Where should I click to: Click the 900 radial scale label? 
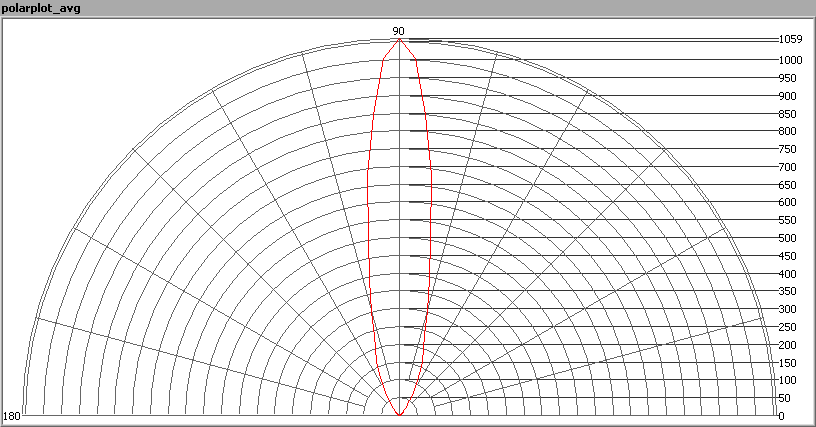[x=788, y=96]
